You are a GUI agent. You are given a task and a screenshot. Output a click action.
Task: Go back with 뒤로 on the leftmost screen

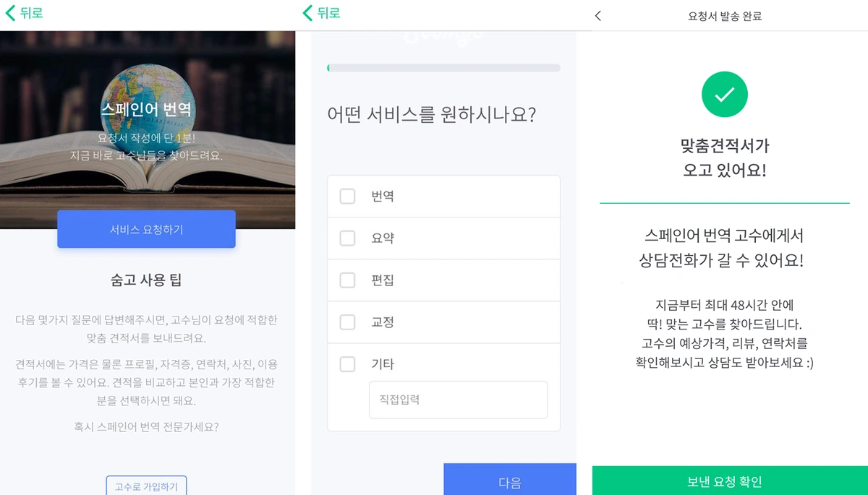pos(24,13)
